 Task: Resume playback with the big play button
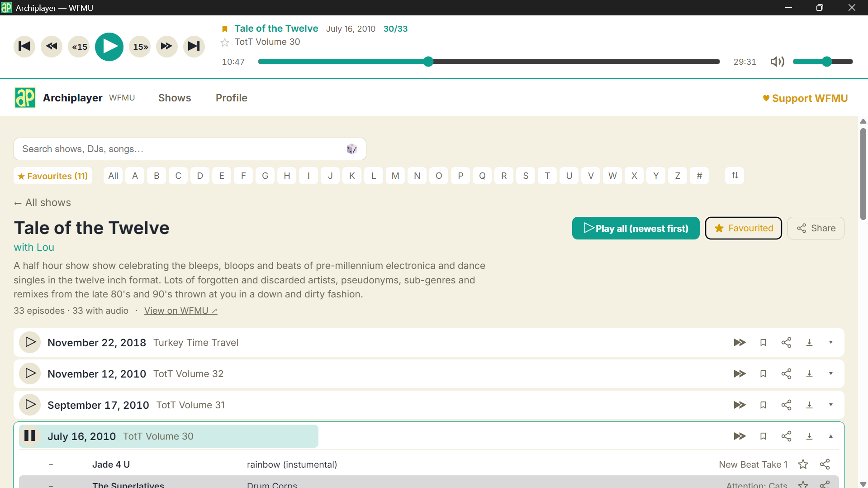pyautogui.click(x=109, y=47)
